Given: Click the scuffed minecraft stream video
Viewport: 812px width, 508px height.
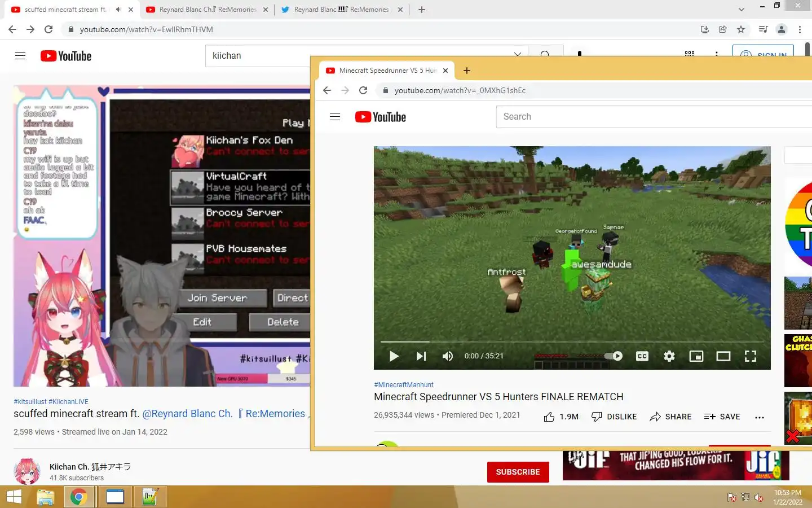Looking at the screenshot, I should click(162, 236).
